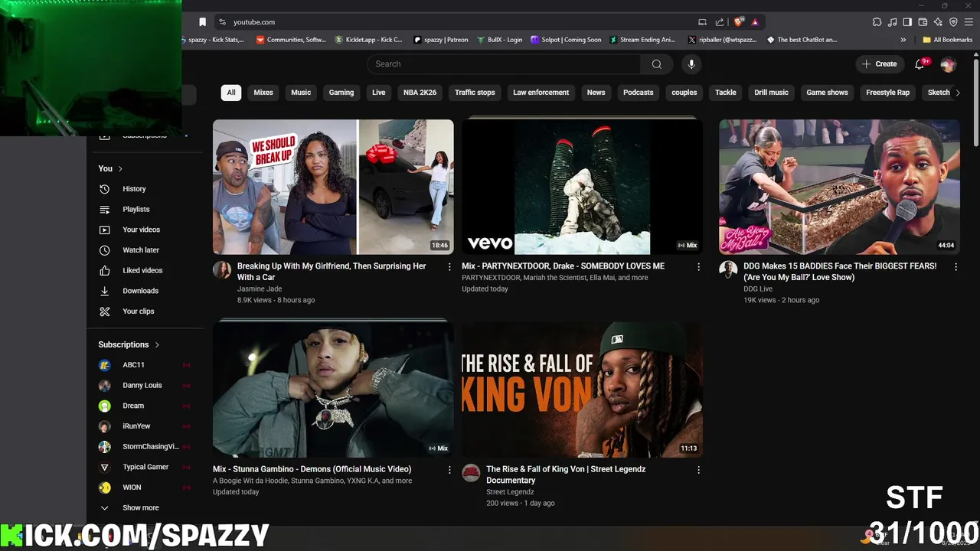Select the Podcasts filter chip
This screenshot has height=551, width=980.
point(638,93)
